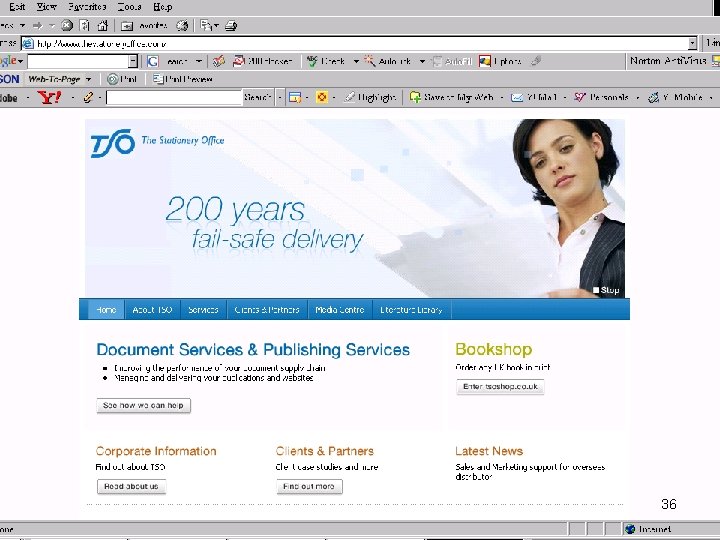Click the Google toolbar spell Check icon
720x540 pixels.
point(312,61)
